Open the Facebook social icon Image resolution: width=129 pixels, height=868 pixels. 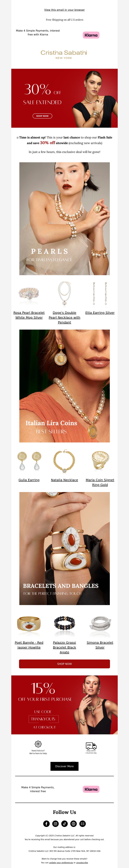47,824
